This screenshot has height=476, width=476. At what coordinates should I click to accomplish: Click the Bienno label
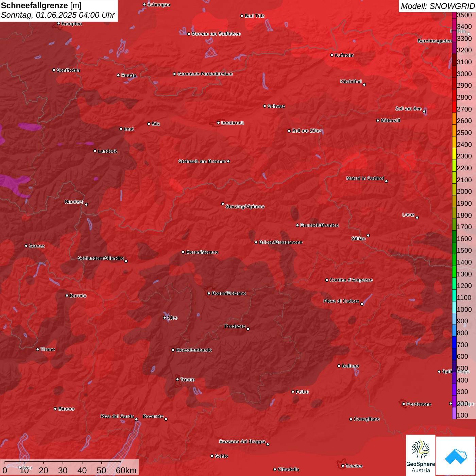(66, 409)
